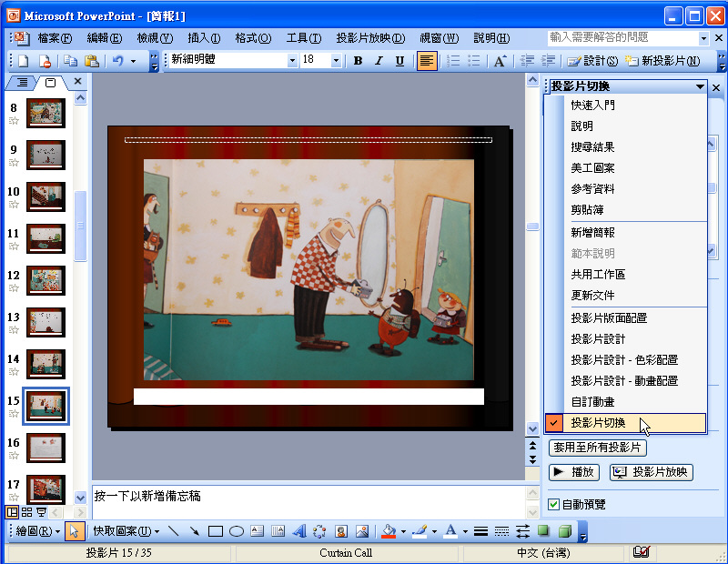The width and height of the screenshot is (728, 564).
Task: Close the slide thumbnails pane
Action: (x=77, y=82)
